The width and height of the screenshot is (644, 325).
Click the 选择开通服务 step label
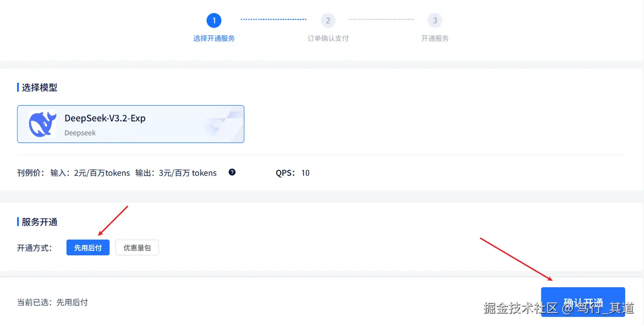tap(214, 38)
